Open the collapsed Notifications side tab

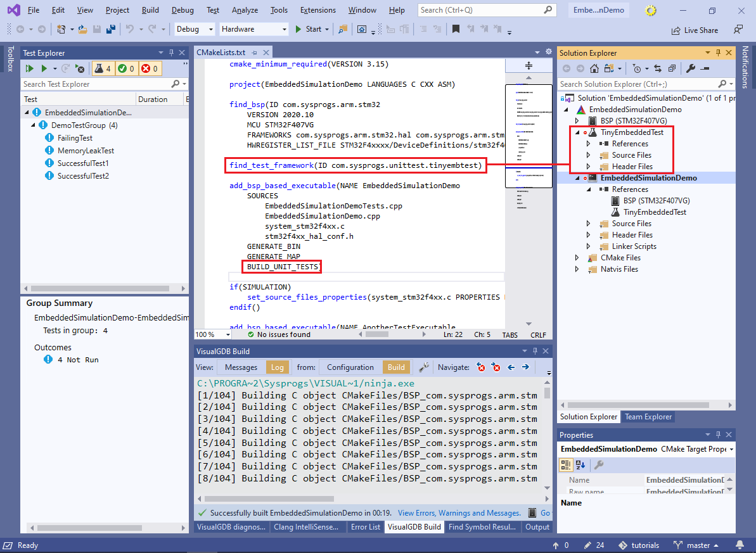pos(745,68)
